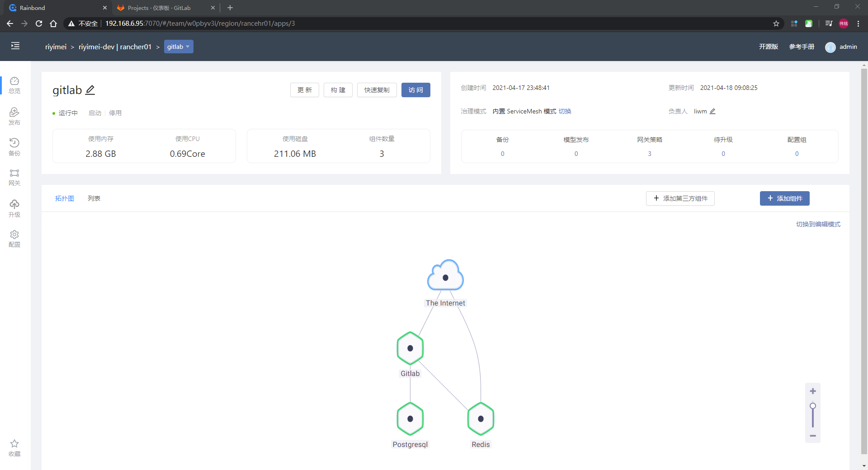The height and width of the screenshot is (470, 868).
Task: Click the 添加组件 add component button
Action: (785, 198)
